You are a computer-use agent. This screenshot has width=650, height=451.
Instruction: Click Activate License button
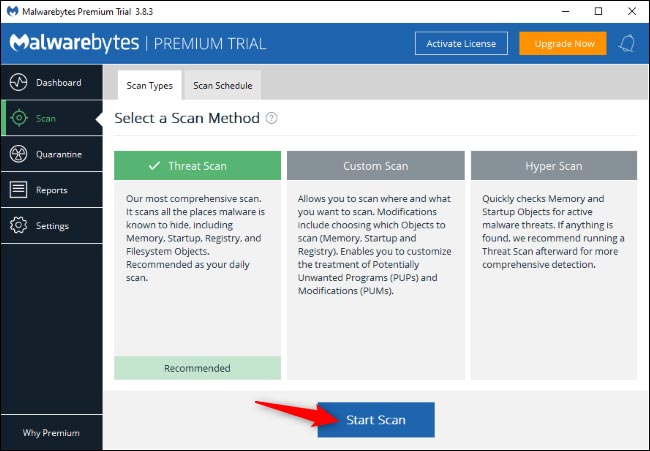[461, 43]
